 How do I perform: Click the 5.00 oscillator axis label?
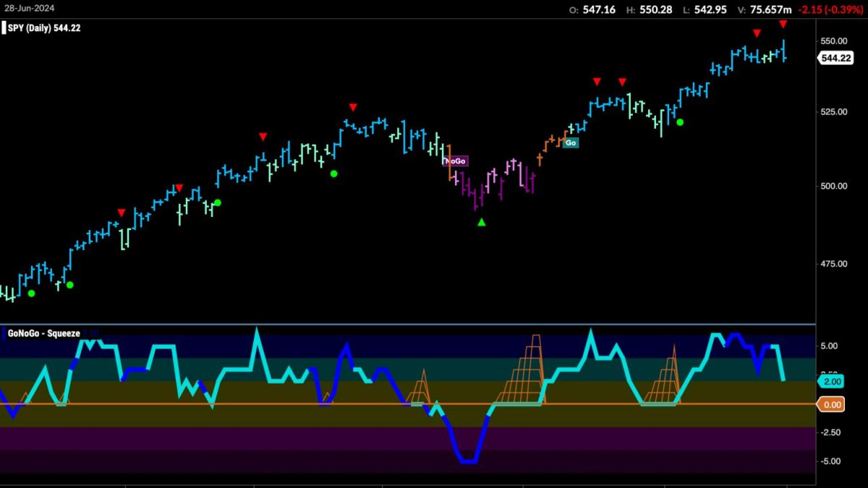(x=830, y=346)
